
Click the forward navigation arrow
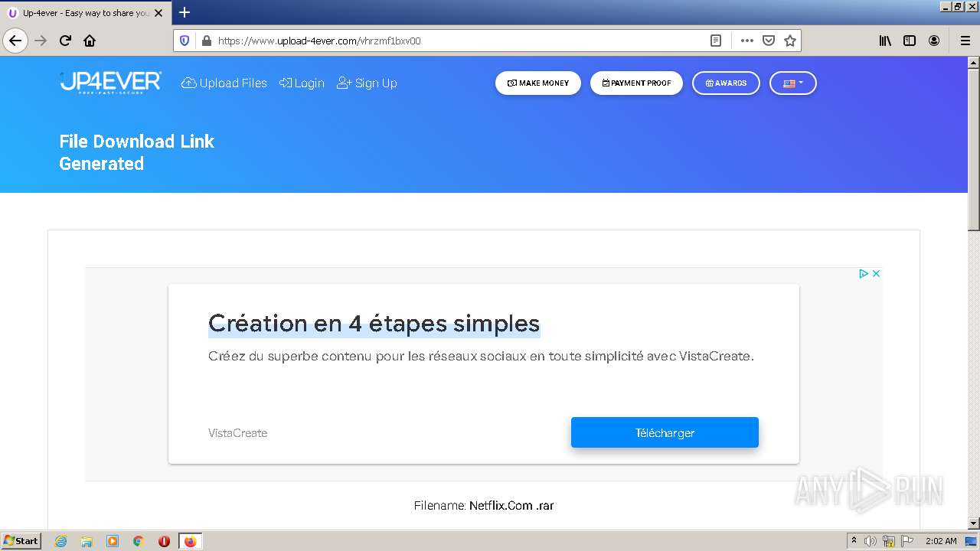pos(41,41)
